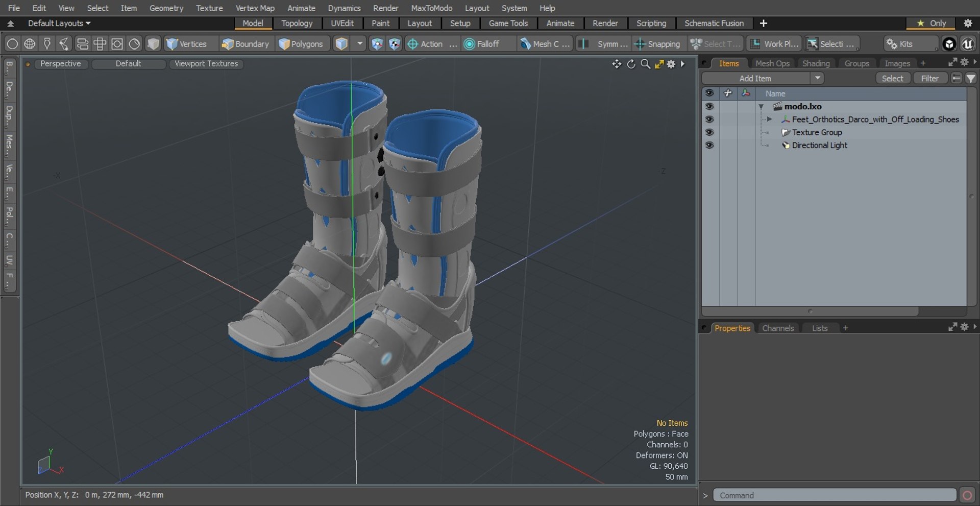
Task: Collapse the modo.lxo scene tree
Action: coord(761,107)
